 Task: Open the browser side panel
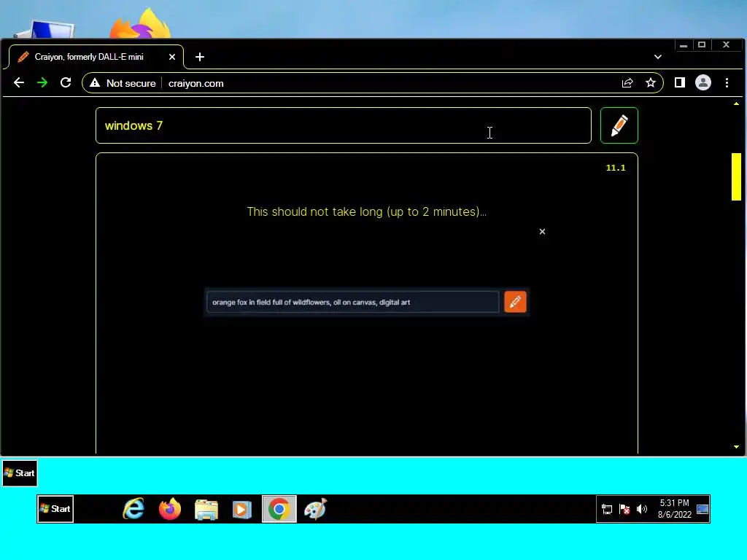pos(680,83)
